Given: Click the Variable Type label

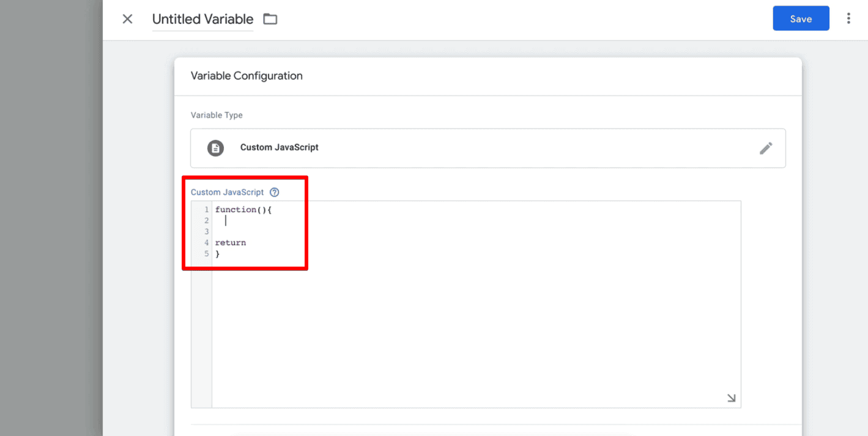Looking at the screenshot, I should 217,115.
